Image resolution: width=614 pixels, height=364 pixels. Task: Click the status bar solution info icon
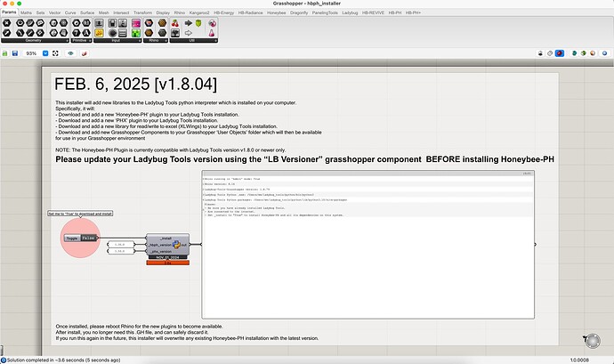point(4,360)
